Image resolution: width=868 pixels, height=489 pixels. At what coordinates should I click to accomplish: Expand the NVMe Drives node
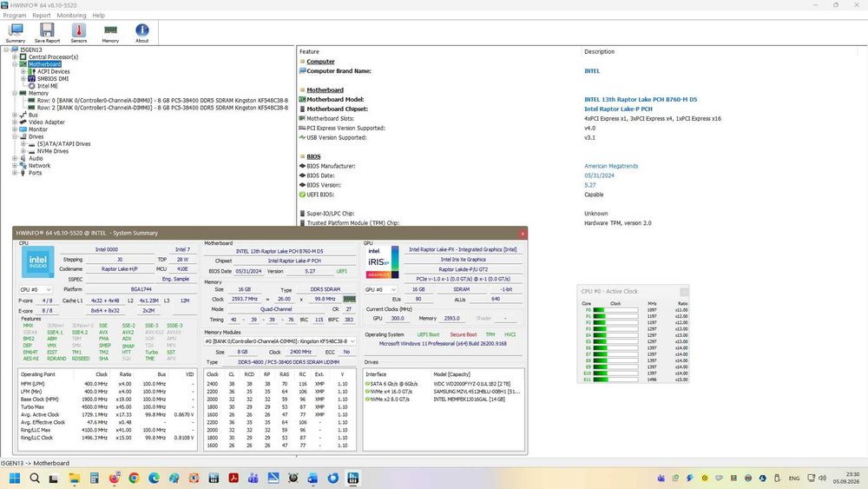point(23,151)
